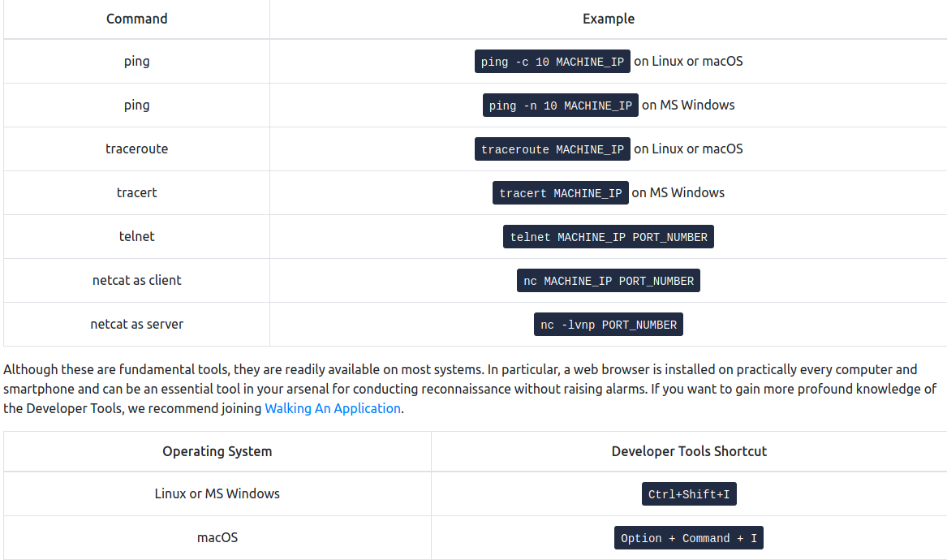Click the Linux or MS Windows cell

coord(217,494)
